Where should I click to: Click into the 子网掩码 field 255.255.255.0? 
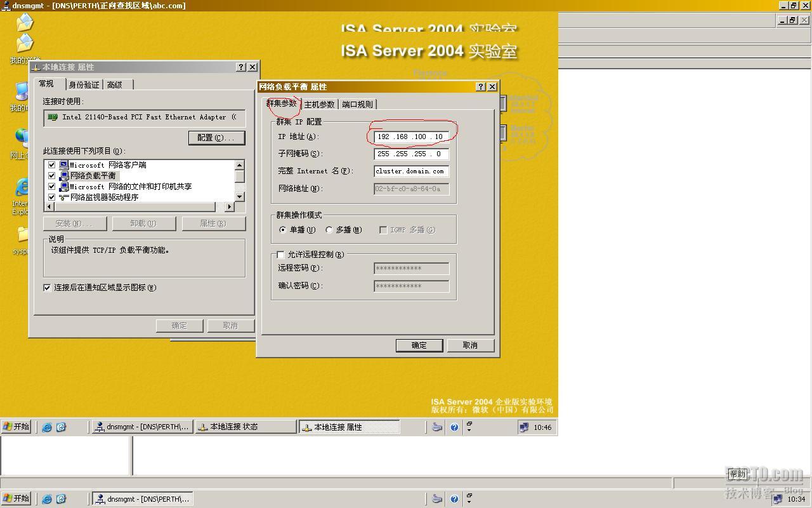(412, 154)
